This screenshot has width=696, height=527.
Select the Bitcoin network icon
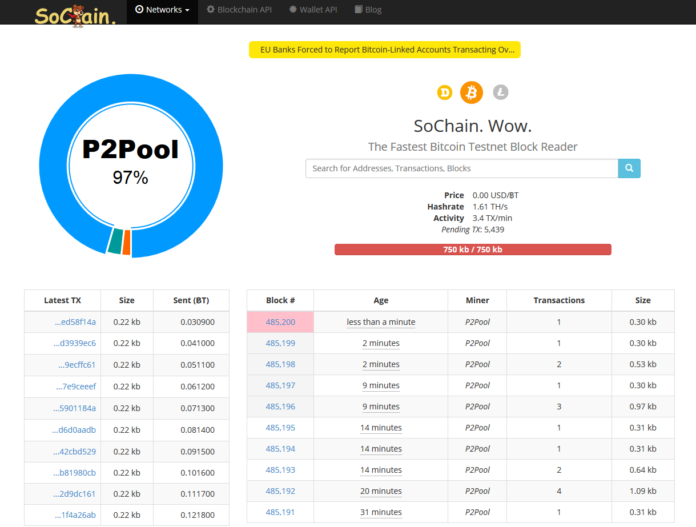tap(471, 92)
